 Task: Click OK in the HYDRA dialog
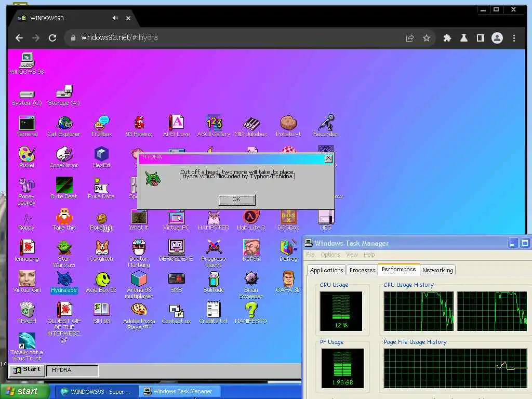(x=237, y=199)
